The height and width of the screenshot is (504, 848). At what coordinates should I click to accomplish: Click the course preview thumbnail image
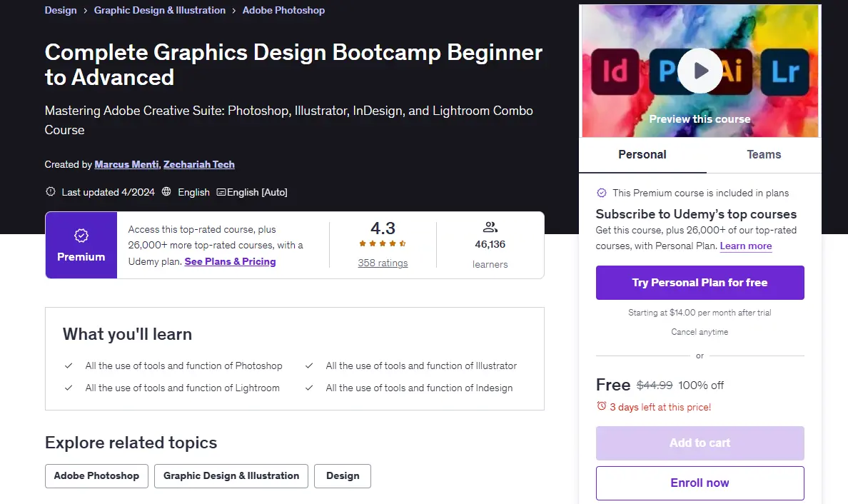tap(700, 71)
